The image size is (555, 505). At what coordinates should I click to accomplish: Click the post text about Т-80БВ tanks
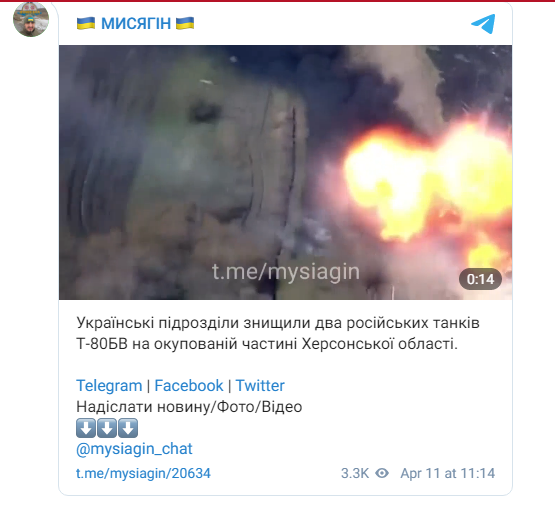pyautogui.click(x=278, y=333)
